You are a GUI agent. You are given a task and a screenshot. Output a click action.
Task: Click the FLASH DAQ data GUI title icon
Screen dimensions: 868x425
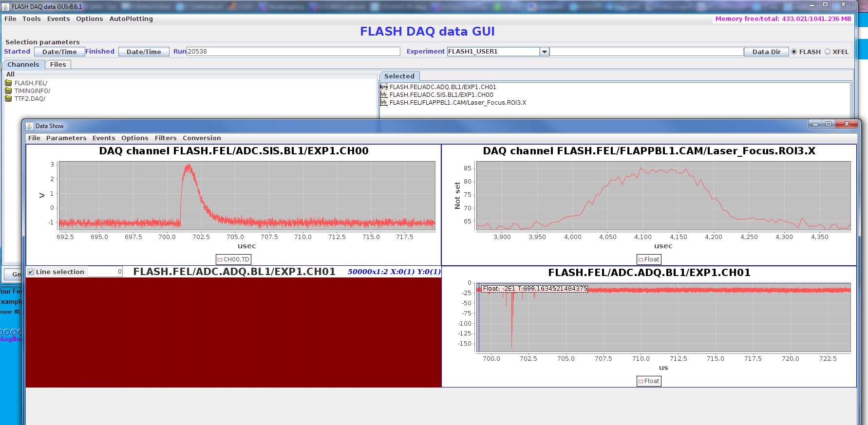point(5,6)
